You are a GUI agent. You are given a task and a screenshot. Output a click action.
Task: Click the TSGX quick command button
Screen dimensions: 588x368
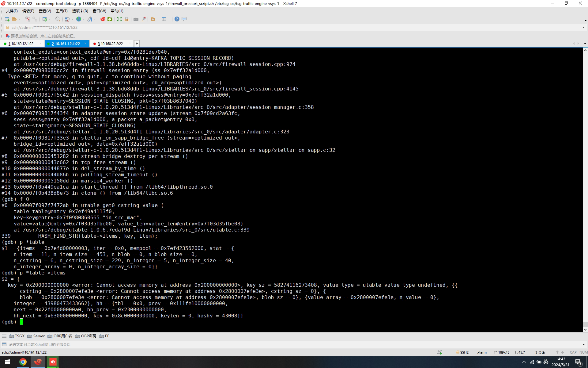tap(17, 336)
